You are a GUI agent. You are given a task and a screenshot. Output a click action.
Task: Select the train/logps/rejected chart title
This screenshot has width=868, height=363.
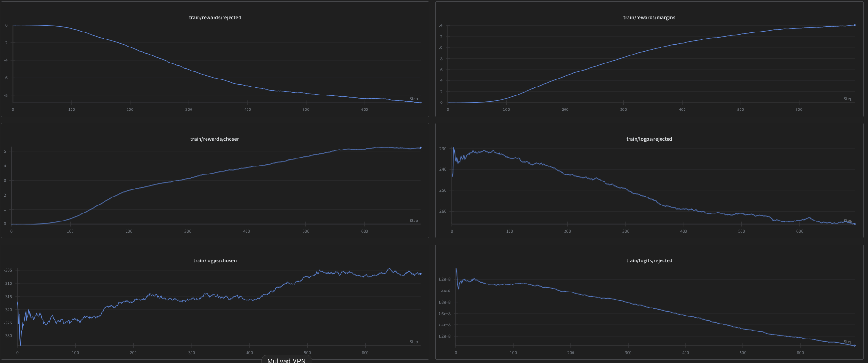[649, 139]
